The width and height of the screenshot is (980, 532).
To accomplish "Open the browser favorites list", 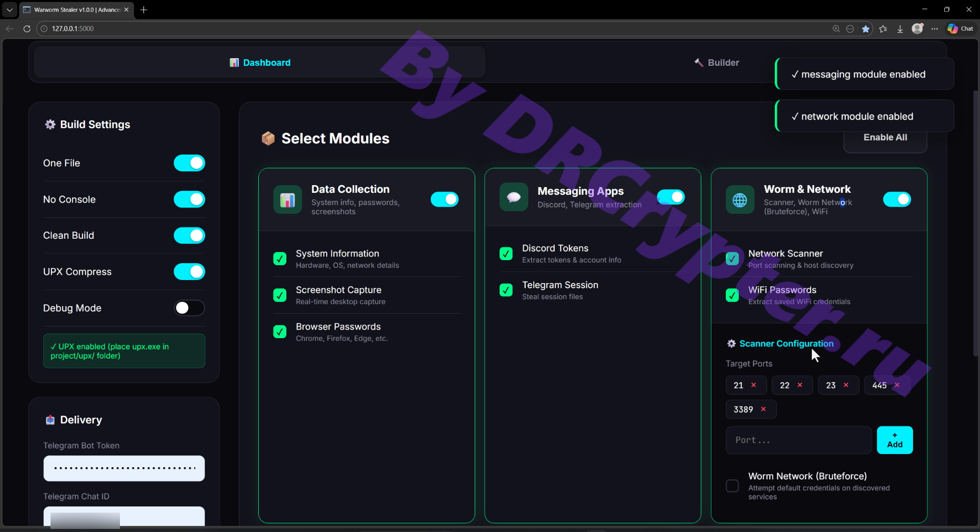I will [x=883, y=29].
